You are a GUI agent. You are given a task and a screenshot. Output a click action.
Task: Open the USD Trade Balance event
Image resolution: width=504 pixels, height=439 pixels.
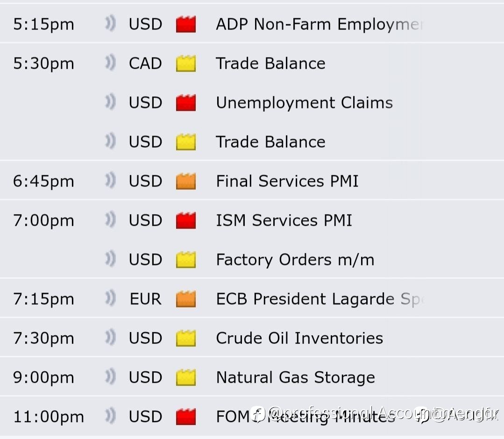click(270, 142)
